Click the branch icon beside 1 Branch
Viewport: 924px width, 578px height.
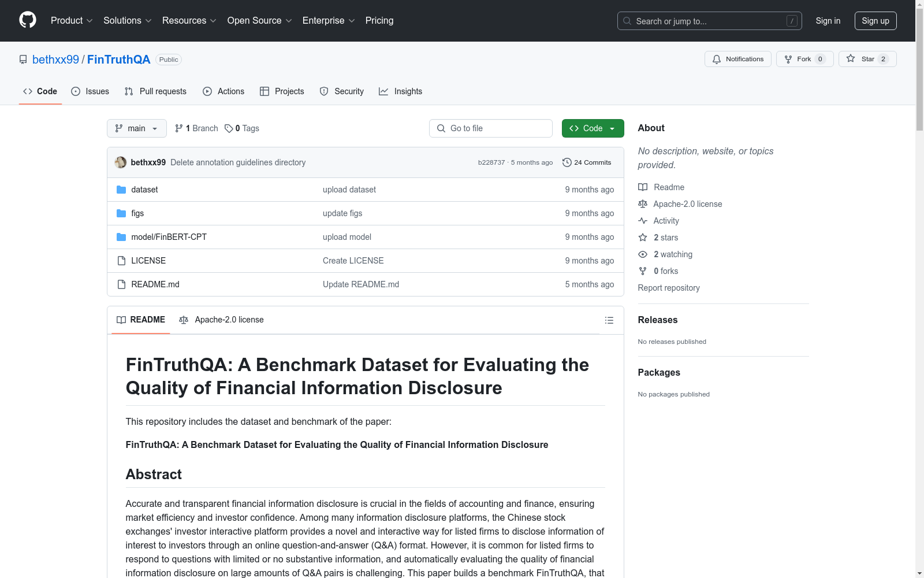(179, 128)
